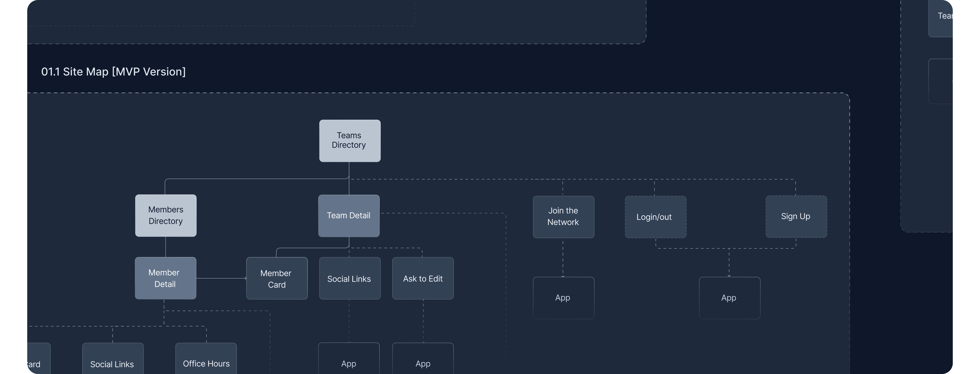
Task: Select the Team Detail node
Action: pyautogui.click(x=348, y=216)
